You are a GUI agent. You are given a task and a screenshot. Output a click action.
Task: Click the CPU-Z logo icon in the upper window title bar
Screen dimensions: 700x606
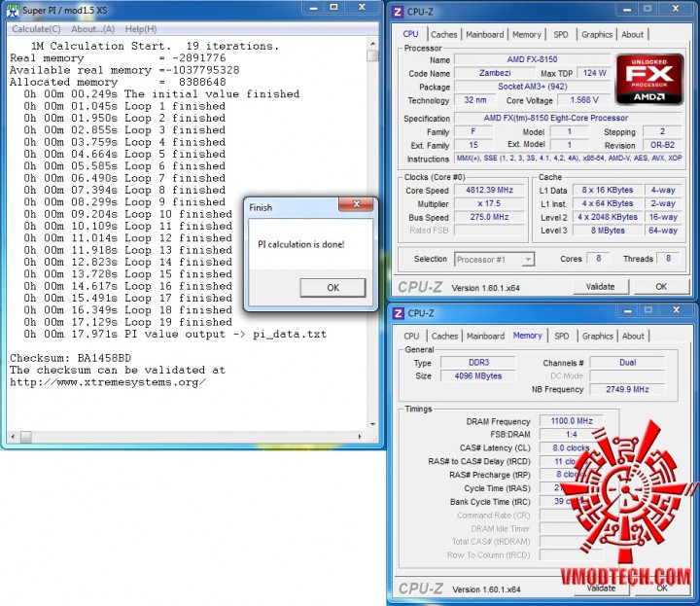pos(398,12)
